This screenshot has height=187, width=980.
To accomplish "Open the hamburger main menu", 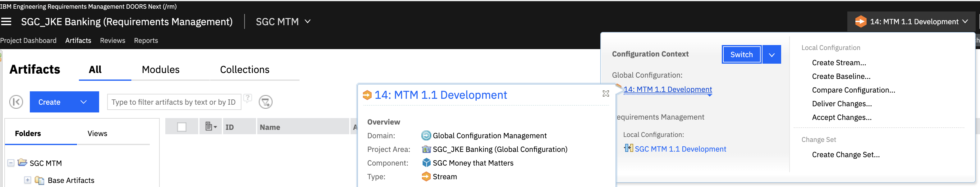I will 6,22.
